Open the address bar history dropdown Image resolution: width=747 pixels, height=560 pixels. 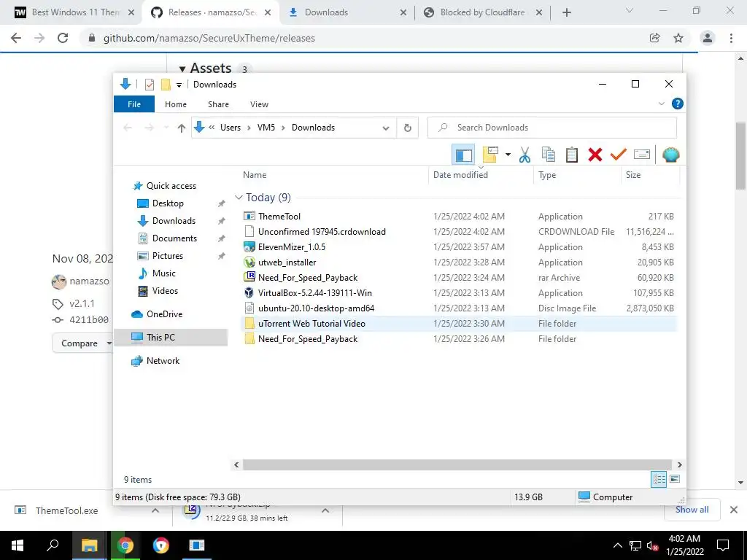(x=386, y=128)
